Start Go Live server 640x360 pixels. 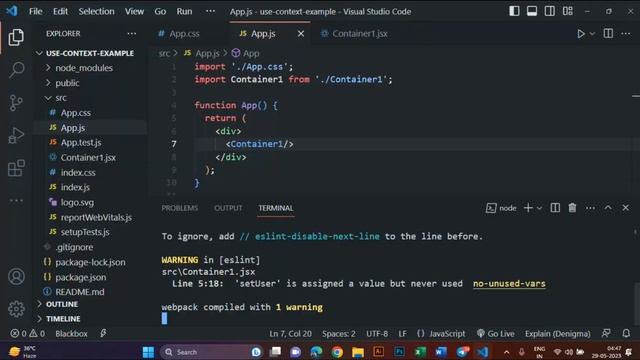click(496, 333)
